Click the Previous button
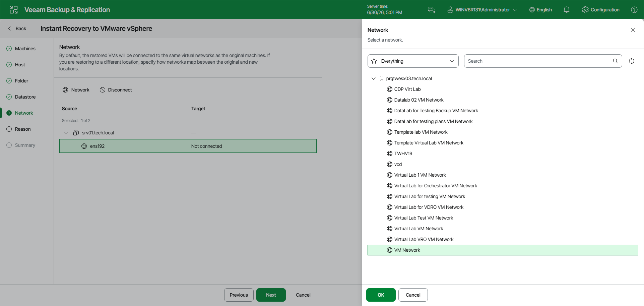 point(239,295)
